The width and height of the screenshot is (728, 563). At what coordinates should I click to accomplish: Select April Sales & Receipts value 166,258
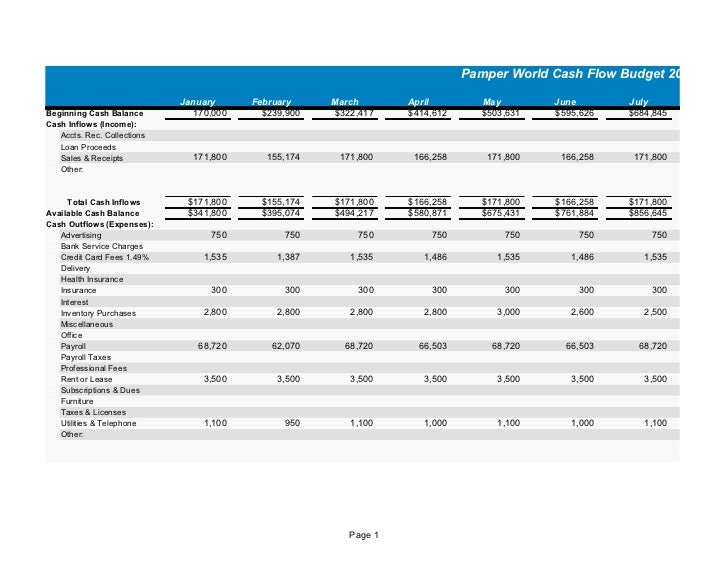[x=430, y=157]
